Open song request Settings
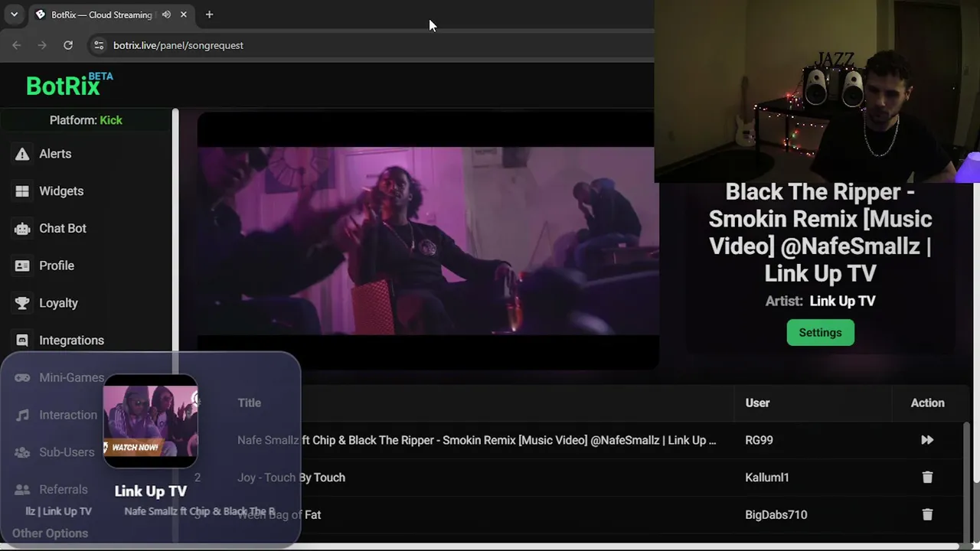 (x=820, y=333)
